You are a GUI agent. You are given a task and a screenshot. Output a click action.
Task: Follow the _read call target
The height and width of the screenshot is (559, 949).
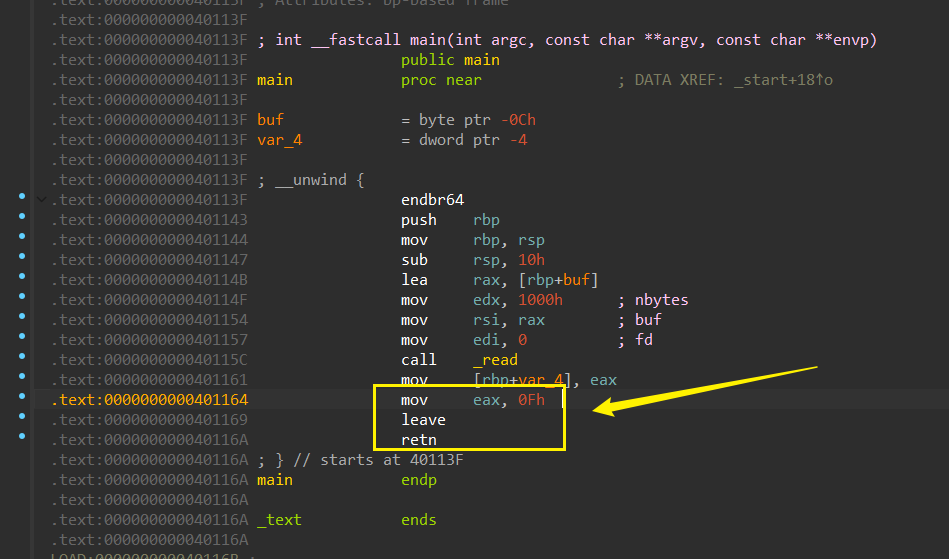497,360
